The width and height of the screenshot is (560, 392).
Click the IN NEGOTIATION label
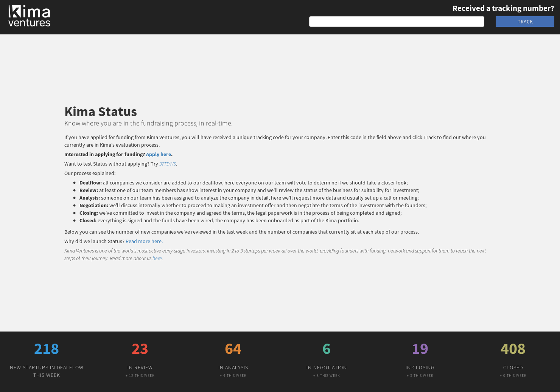[x=326, y=367]
